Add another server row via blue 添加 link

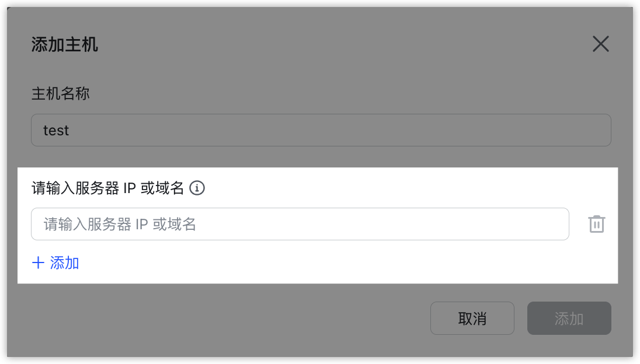click(55, 262)
